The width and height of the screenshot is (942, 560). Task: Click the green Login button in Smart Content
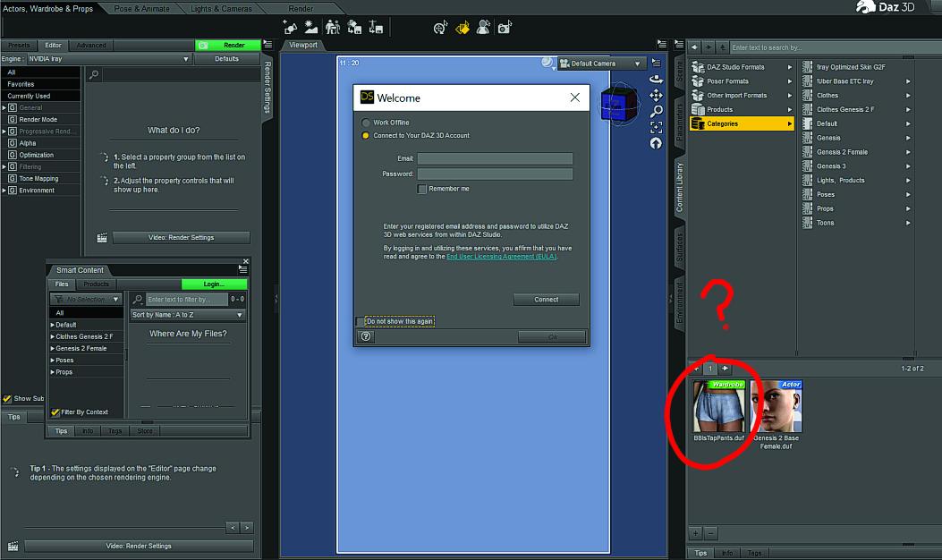[x=214, y=284]
